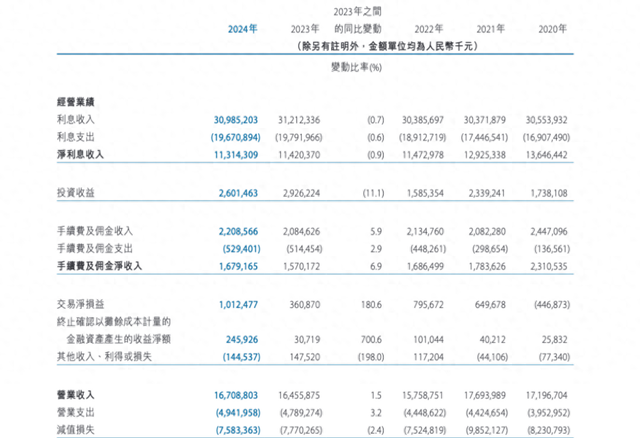Image resolution: width=640 pixels, height=438 pixels.
Task: Select the value (9,852,127)
Action: coord(487,430)
